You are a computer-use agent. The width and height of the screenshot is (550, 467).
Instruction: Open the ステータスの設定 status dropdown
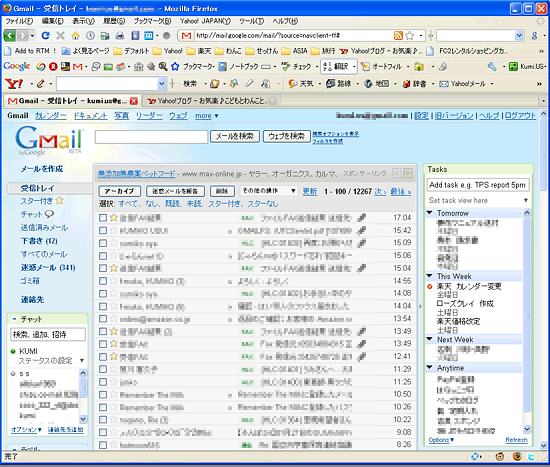pyautogui.click(x=52, y=361)
